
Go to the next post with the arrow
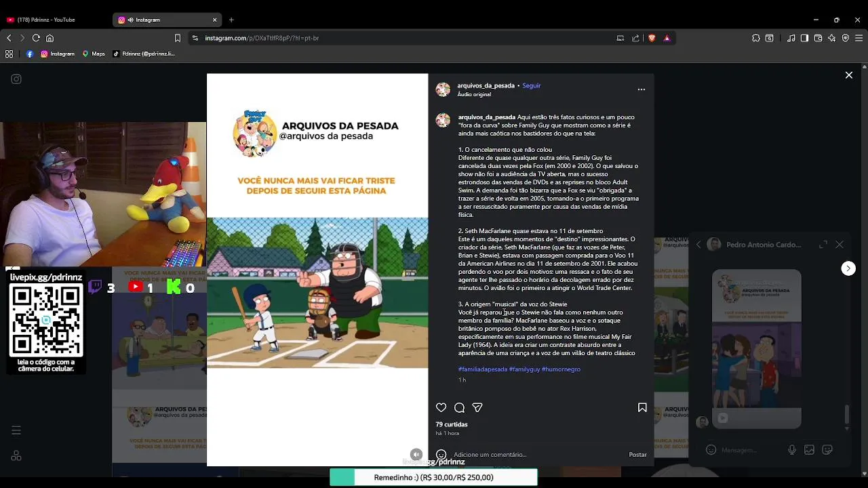tap(848, 268)
